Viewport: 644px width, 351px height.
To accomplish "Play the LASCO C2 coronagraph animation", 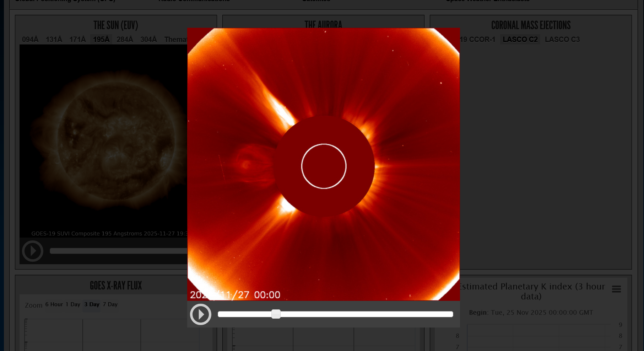I will [201, 314].
